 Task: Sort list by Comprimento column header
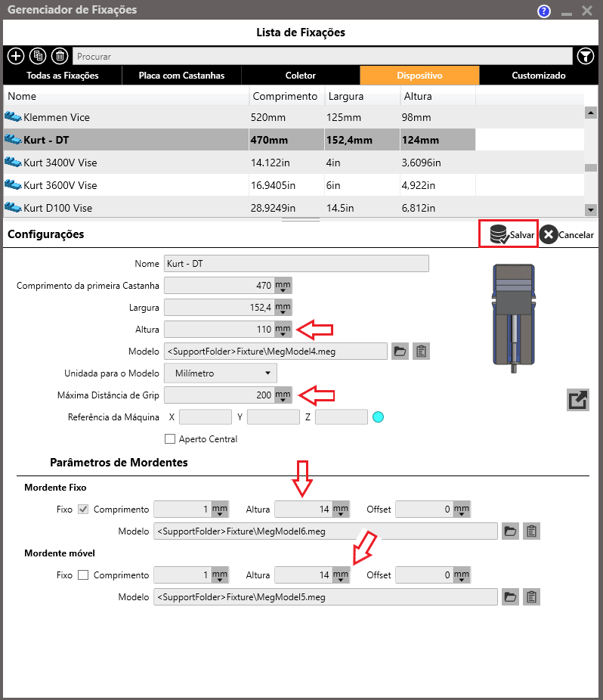(x=286, y=96)
